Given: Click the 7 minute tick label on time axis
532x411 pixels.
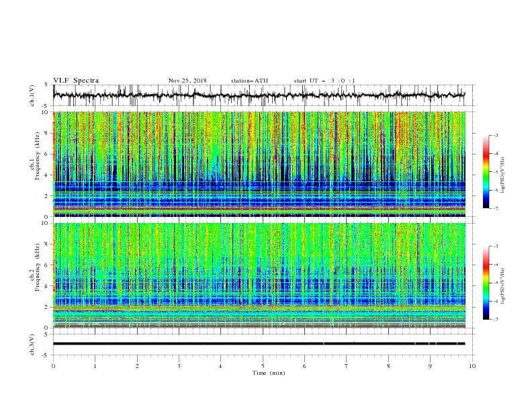Looking at the screenshot, I should 346,366.
